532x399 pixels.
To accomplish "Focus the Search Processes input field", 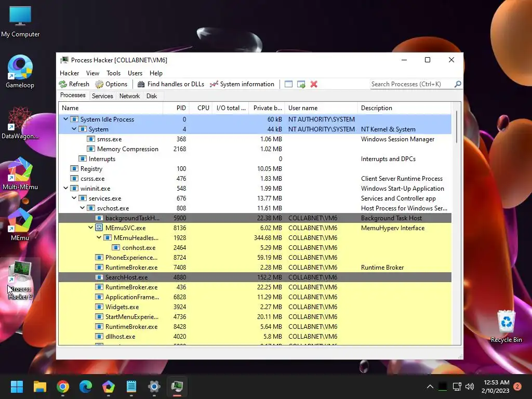I will point(412,84).
